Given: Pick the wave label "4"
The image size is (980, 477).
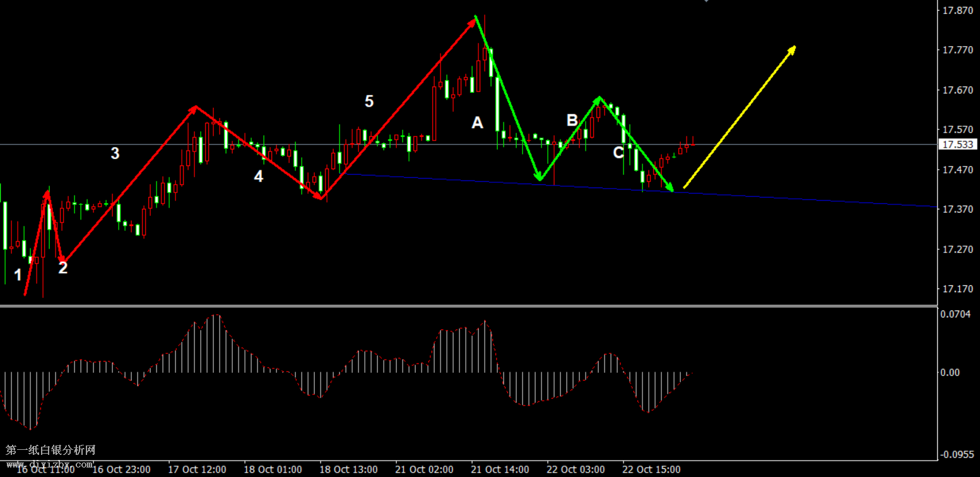Looking at the screenshot, I should point(258,177).
